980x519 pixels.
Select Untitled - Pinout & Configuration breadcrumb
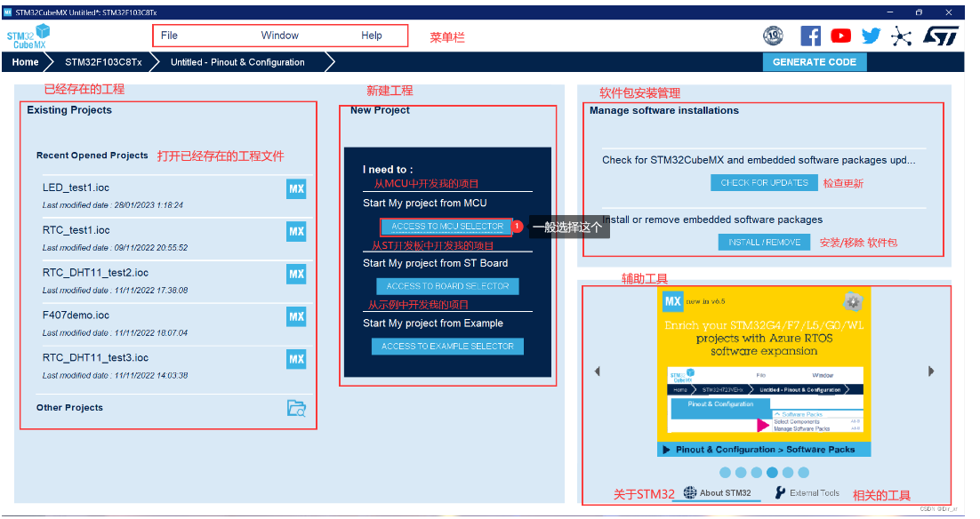pyautogui.click(x=237, y=62)
